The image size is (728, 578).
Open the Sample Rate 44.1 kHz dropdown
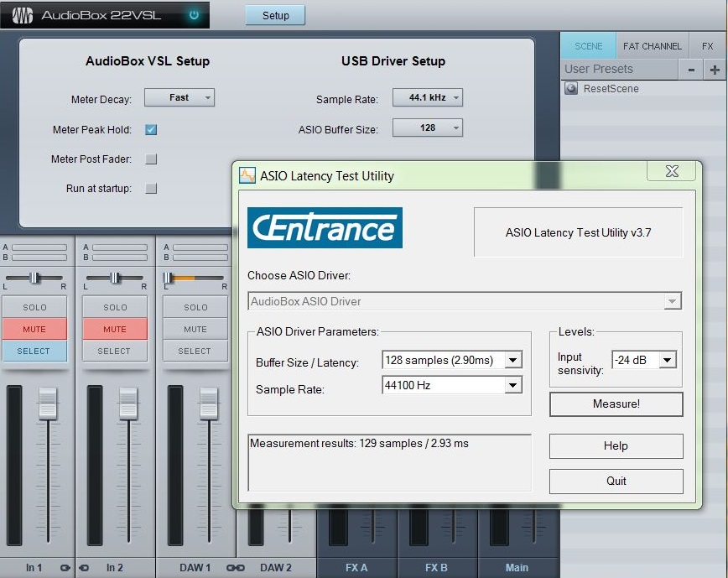pos(428,97)
